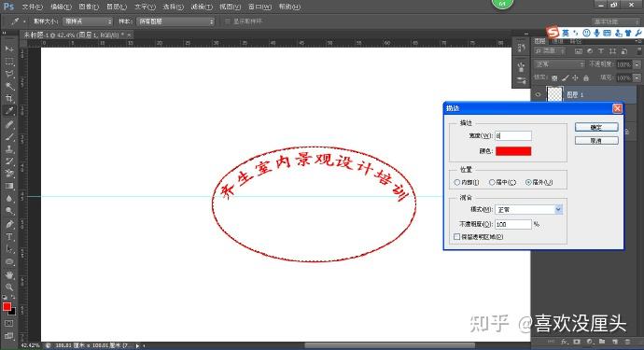Click 取消 to cancel stroke dialog
Image resolution: width=644 pixels, height=350 pixels.
coord(596,141)
